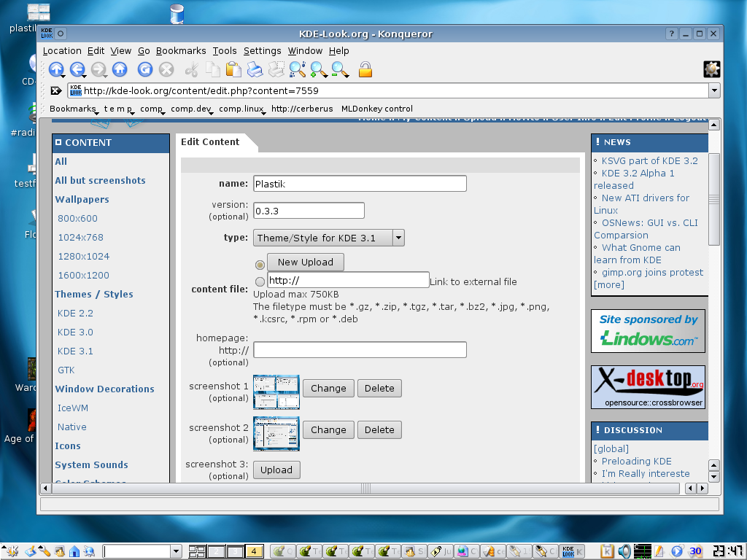Click in the name field containing Plastik
Viewport: 747px width, 560px height.
pos(360,183)
